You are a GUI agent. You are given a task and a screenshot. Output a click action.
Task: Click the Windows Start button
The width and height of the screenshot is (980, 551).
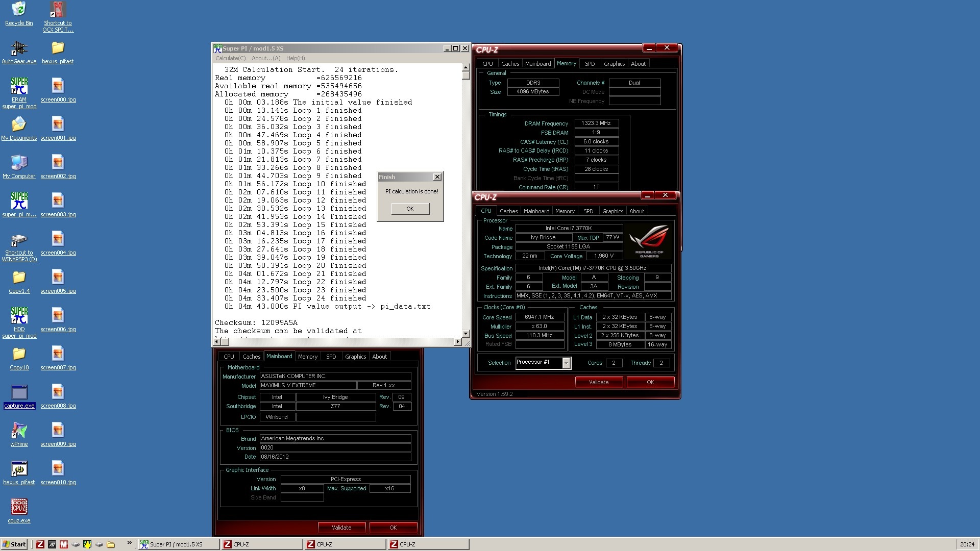14,544
